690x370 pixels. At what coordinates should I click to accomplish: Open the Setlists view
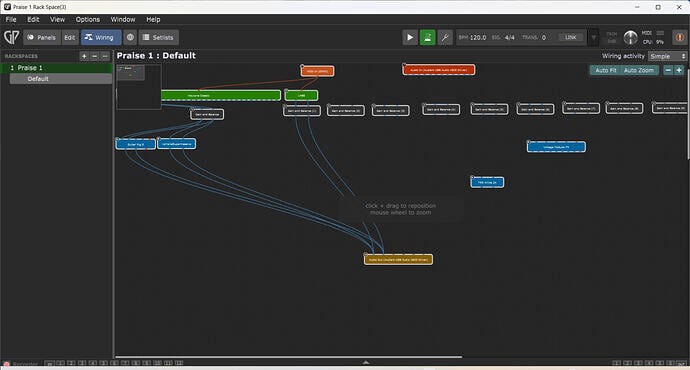point(158,37)
